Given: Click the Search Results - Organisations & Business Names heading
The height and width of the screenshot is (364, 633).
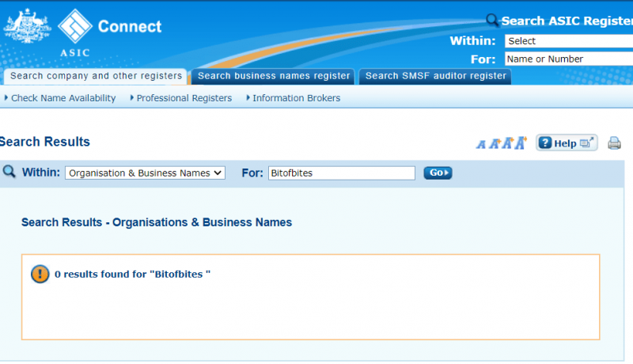Looking at the screenshot, I should [157, 222].
